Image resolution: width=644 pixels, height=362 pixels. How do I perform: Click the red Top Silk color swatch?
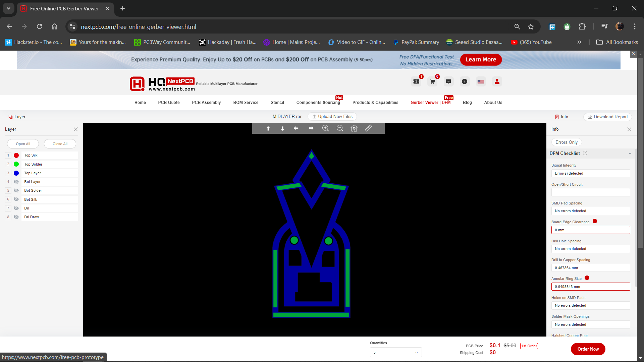pos(16,156)
